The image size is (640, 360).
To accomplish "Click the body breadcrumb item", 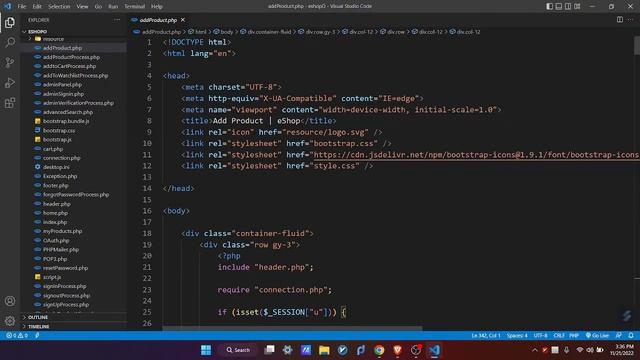I will [224, 32].
